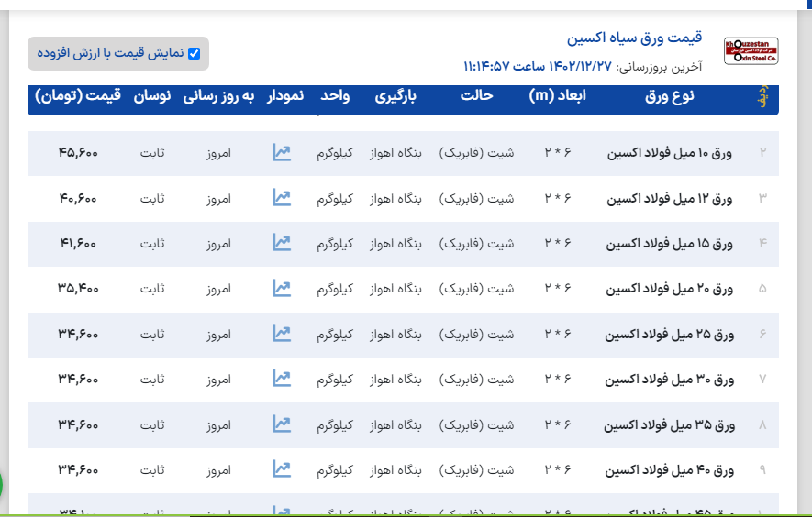Click the نوسان column header
The height and width of the screenshot is (517, 812).
152,96
